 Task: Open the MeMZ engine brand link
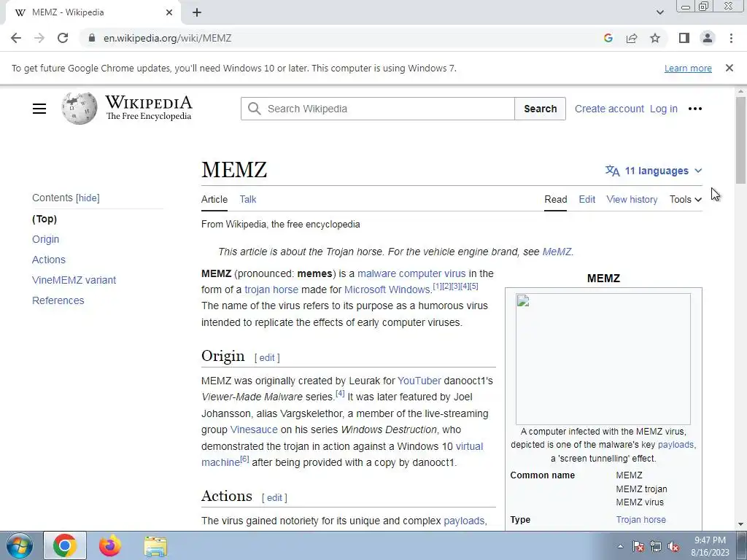557,252
